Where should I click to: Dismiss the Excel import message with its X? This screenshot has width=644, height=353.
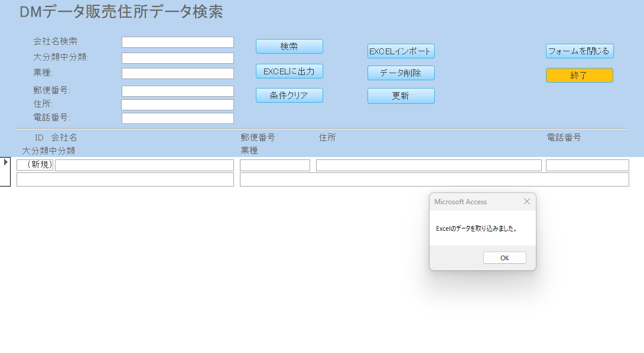(526, 201)
